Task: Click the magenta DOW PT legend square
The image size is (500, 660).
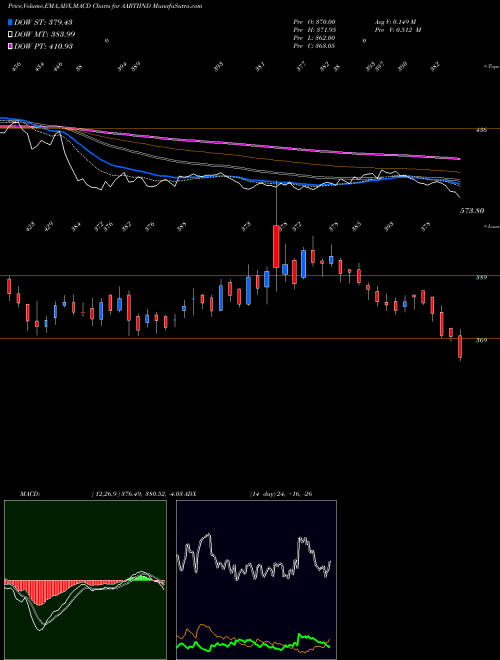Action: 10,46
